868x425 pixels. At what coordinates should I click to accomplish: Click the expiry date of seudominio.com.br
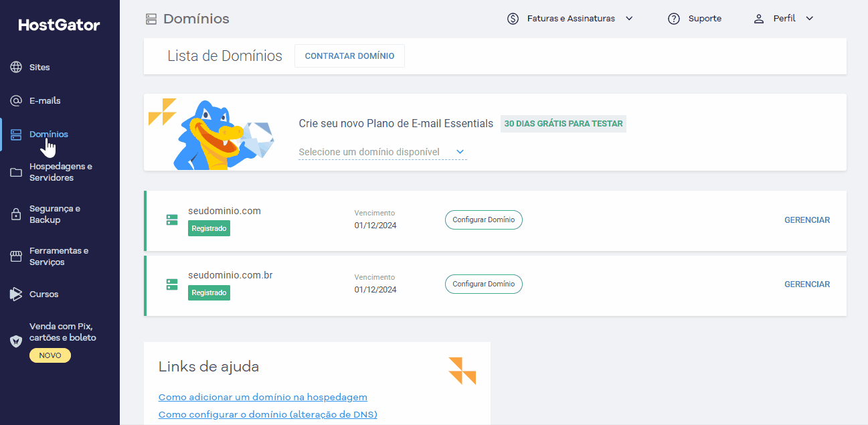(x=375, y=290)
